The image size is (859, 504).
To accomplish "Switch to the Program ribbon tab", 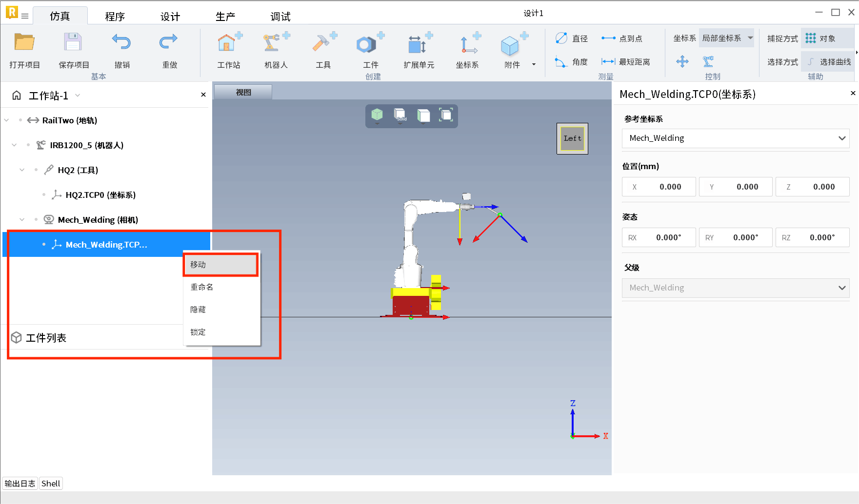I will (115, 17).
